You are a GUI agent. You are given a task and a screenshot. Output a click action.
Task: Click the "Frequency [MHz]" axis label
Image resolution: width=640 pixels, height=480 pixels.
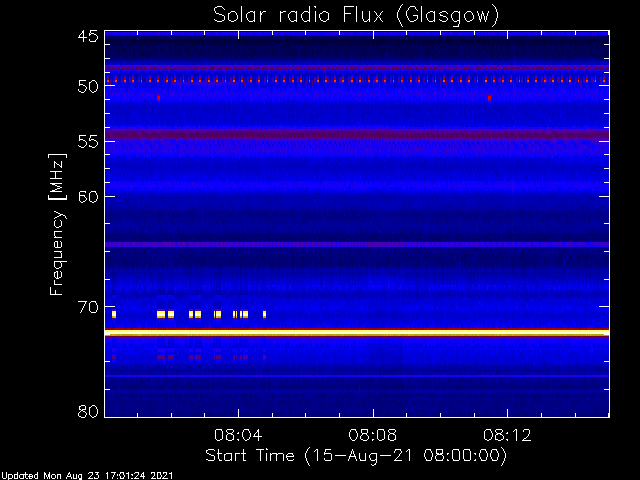coord(57,224)
